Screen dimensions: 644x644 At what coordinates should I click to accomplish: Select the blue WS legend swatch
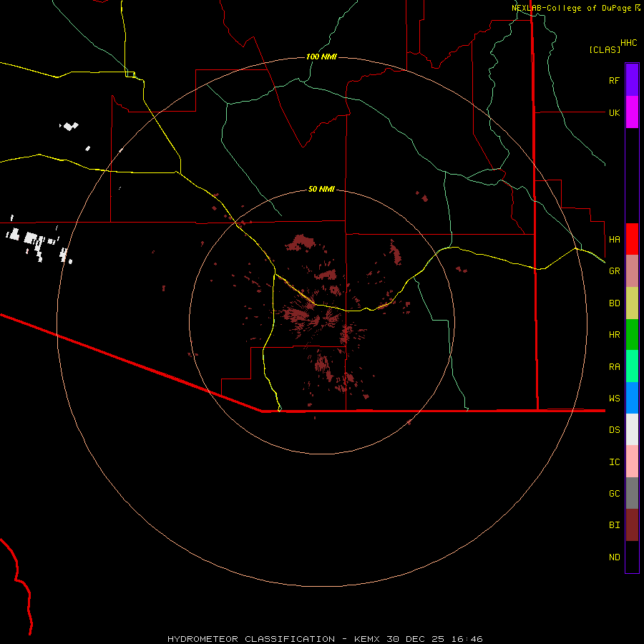pos(632,398)
